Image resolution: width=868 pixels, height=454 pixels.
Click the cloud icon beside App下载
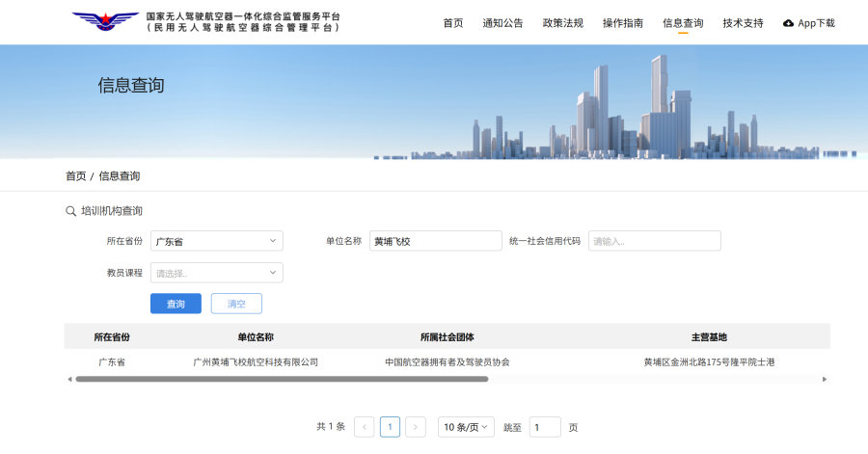pos(788,23)
